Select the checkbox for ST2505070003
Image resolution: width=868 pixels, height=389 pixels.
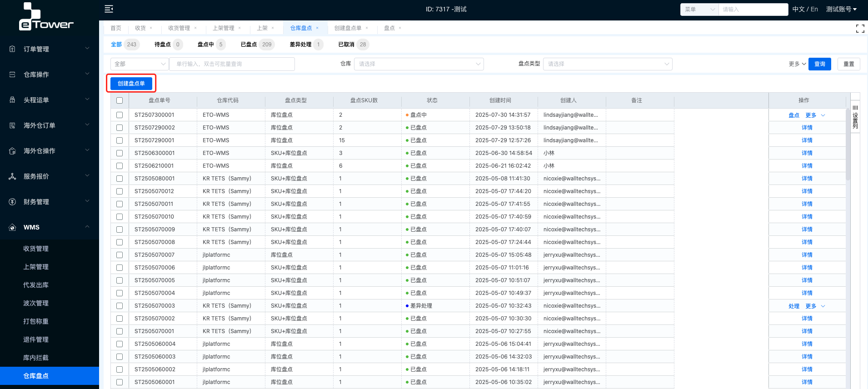point(120,306)
